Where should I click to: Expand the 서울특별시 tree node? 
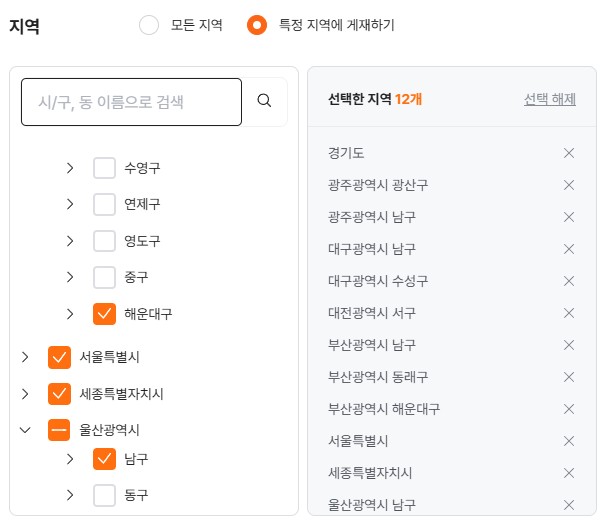pos(25,357)
